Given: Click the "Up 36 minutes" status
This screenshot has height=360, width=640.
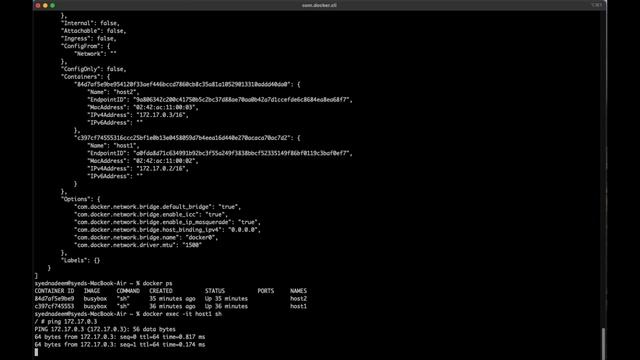Looking at the screenshot, I should (226, 306).
